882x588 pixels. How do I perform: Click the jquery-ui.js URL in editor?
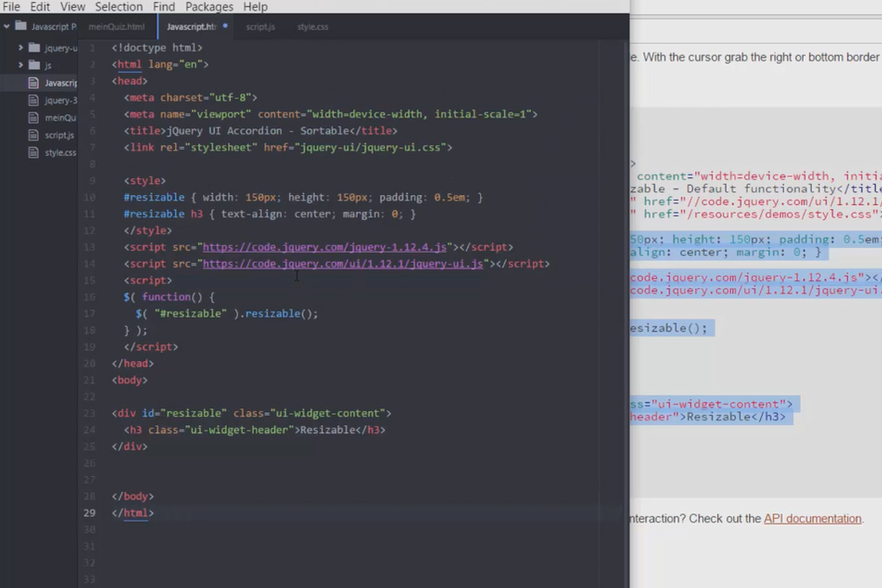(x=343, y=264)
